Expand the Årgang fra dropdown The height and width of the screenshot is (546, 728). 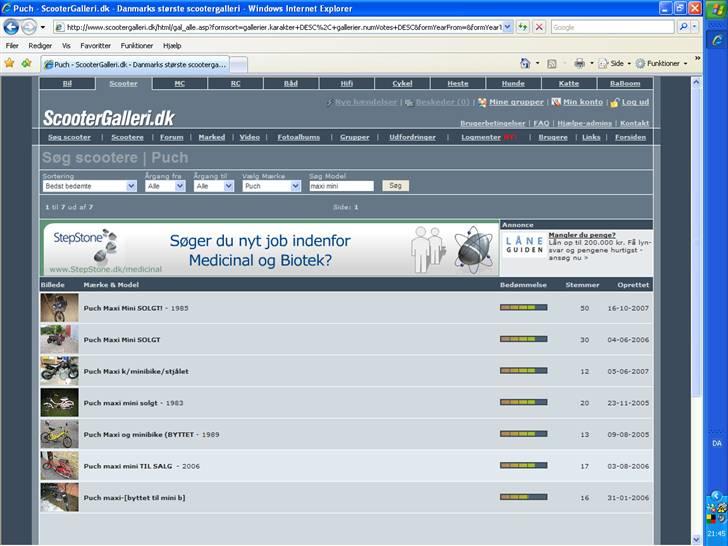coord(162,186)
